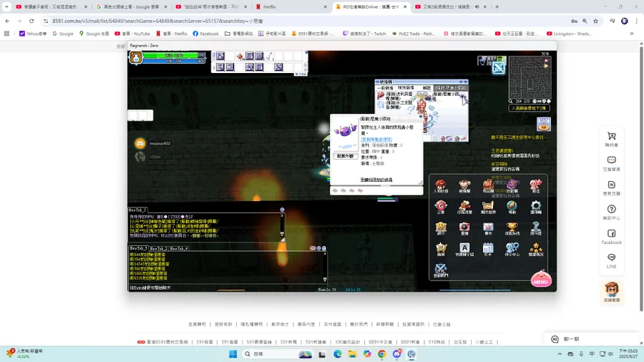Open the shortcut key 'A' icon
Image resolution: width=644 pixels, height=362 pixels.
[x=464, y=249]
